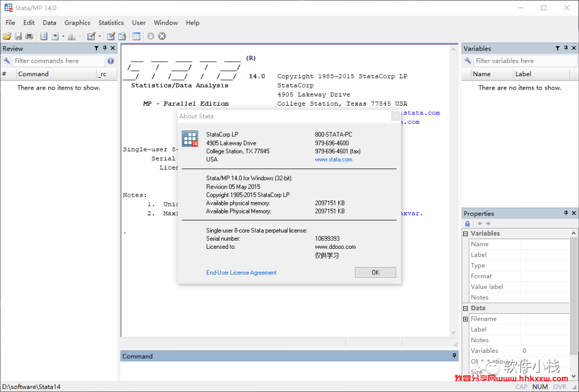Viewport: 579px width, 392px height.
Task: Click the D:\software\Stata14 status bar path
Action: tap(32, 387)
